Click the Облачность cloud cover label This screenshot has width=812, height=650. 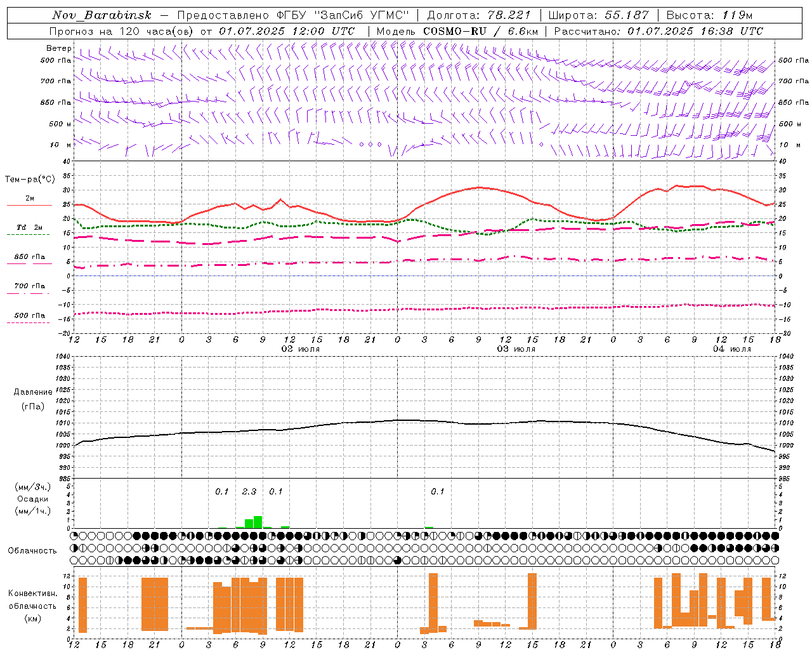pos(32,551)
